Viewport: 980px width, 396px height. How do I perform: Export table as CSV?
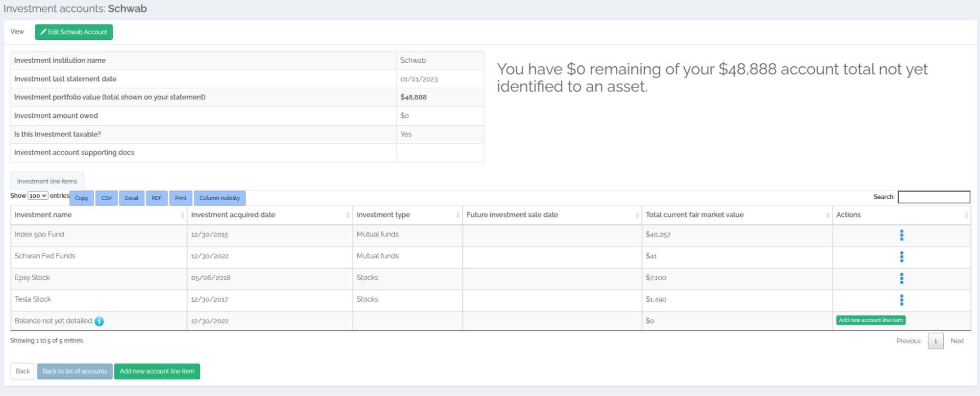pyautogui.click(x=106, y=198)
